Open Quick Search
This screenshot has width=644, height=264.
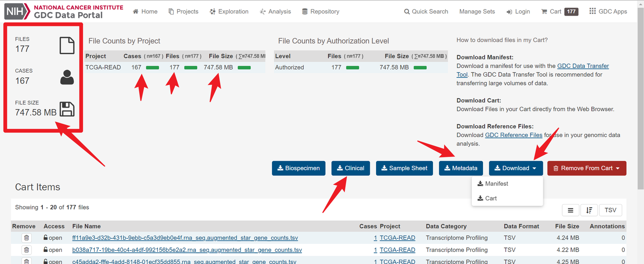(x=426, y=12)
